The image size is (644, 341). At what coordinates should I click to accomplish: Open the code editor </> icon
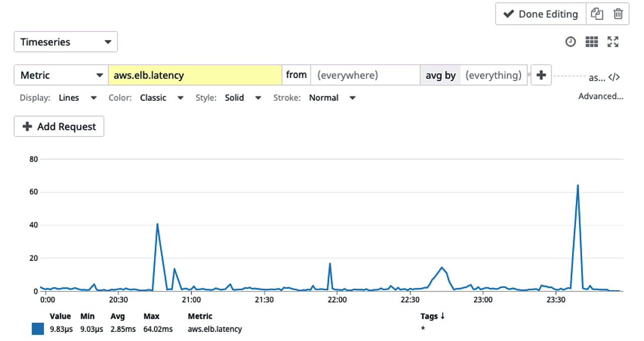pyautogui.click(x=614, y=78)
